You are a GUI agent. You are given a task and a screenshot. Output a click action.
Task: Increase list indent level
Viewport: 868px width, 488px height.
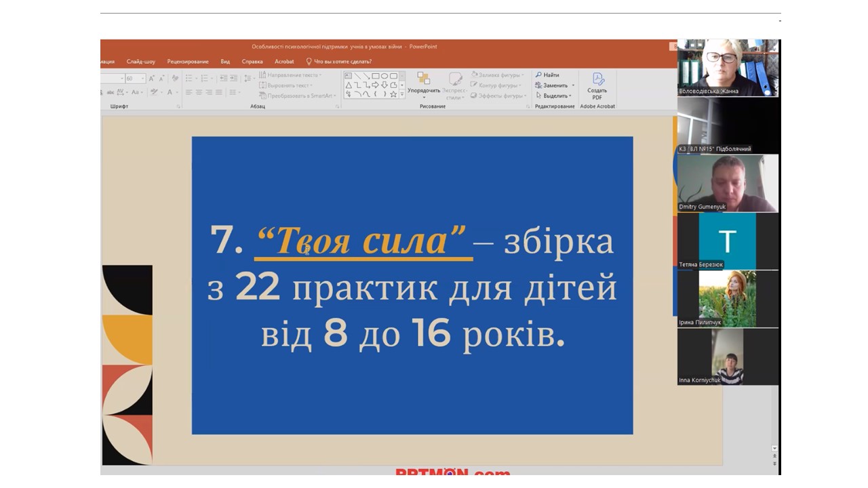click(233, 78)
